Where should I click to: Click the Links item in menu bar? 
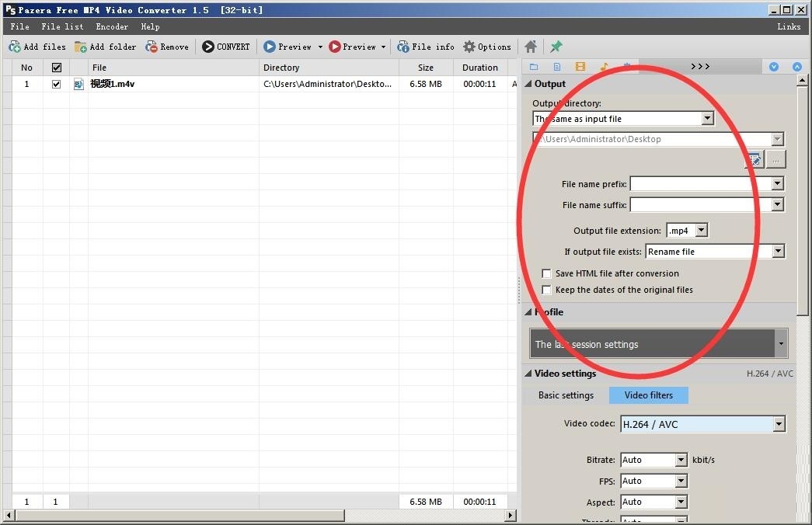[789, 26]
